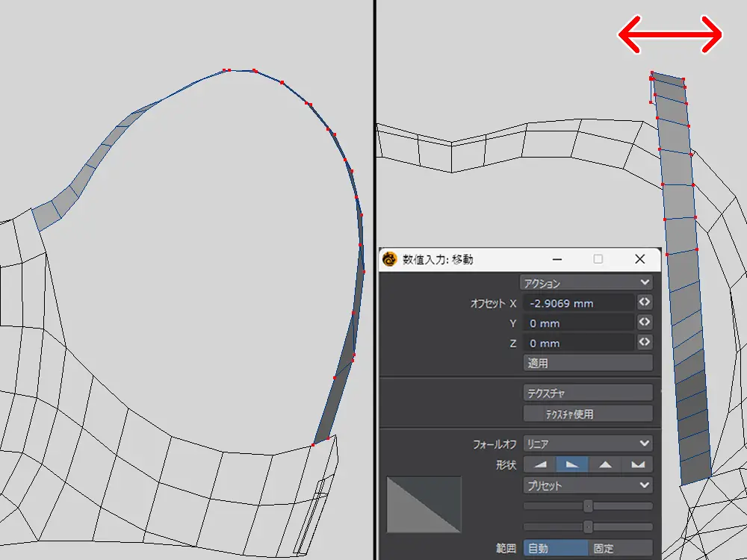This screenshot has height=560, width=747.
Task: Click the falloff shape preview thumbnail
Action: (424, 505)
